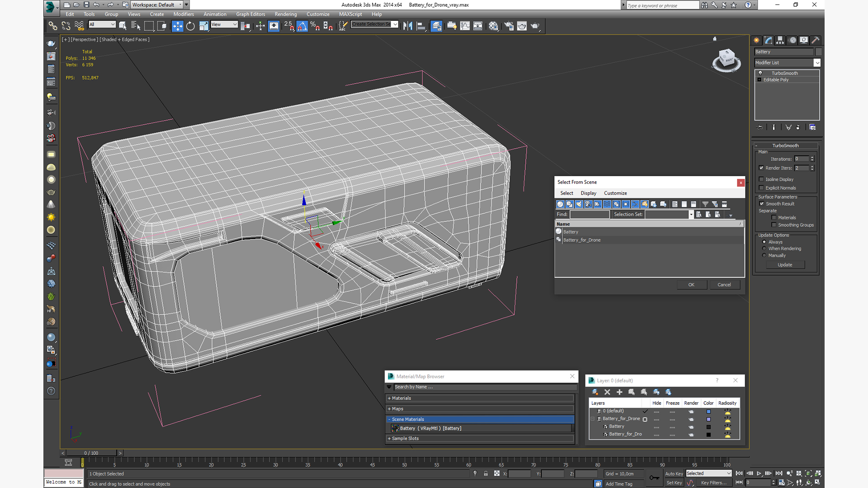
Task: Enable Separate by Smoothing Groups checkbox
Action: pyautogui.click(x=774, y=225)
